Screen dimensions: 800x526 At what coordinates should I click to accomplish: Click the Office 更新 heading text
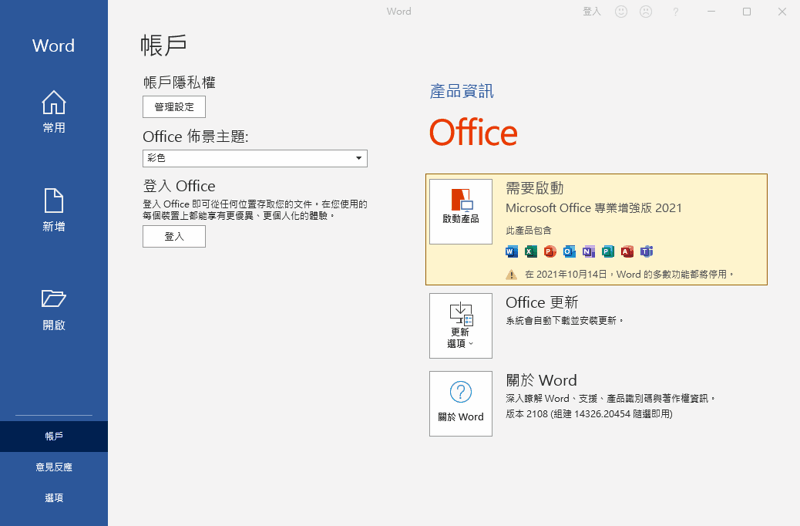542,303
